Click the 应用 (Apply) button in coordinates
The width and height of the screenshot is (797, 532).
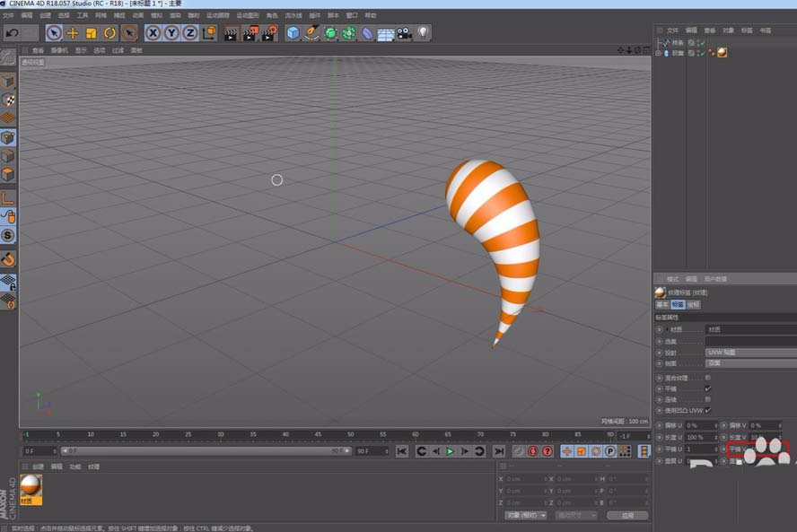coord(627,516)
